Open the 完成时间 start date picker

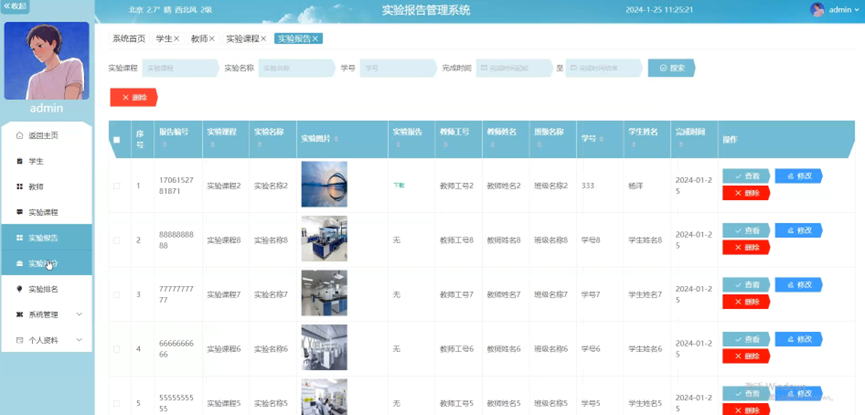514,68
